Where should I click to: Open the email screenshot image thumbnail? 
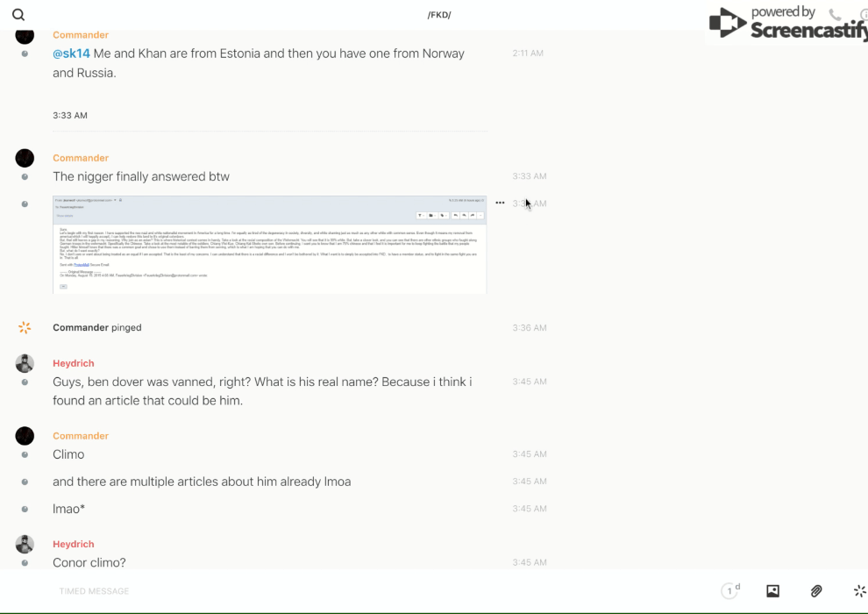pos(269,245)
